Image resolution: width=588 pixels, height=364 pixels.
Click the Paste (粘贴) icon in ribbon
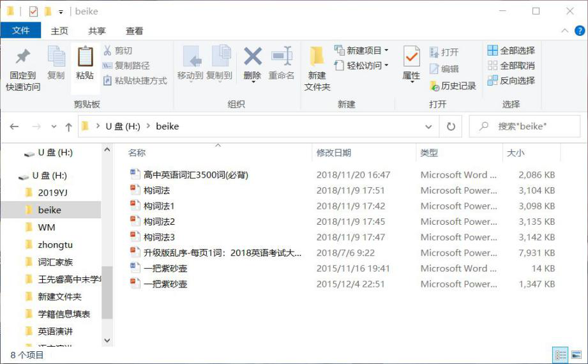(84, 57)
